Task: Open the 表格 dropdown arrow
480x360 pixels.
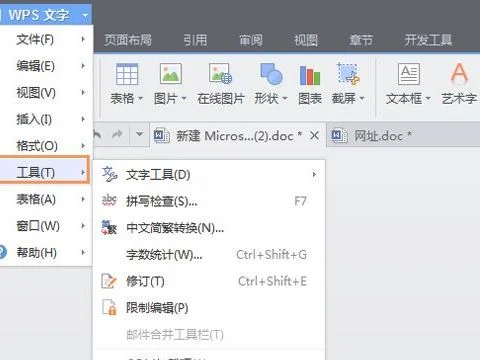Action: [140, 99]
